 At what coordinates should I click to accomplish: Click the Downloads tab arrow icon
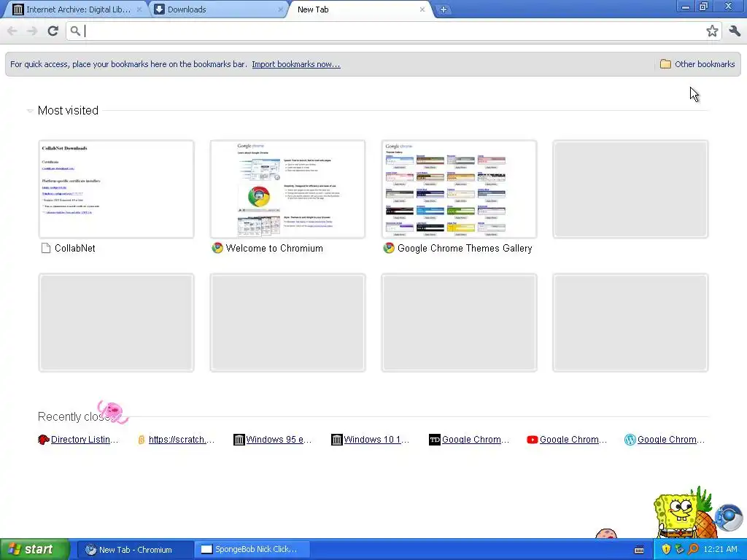[160, 9]
